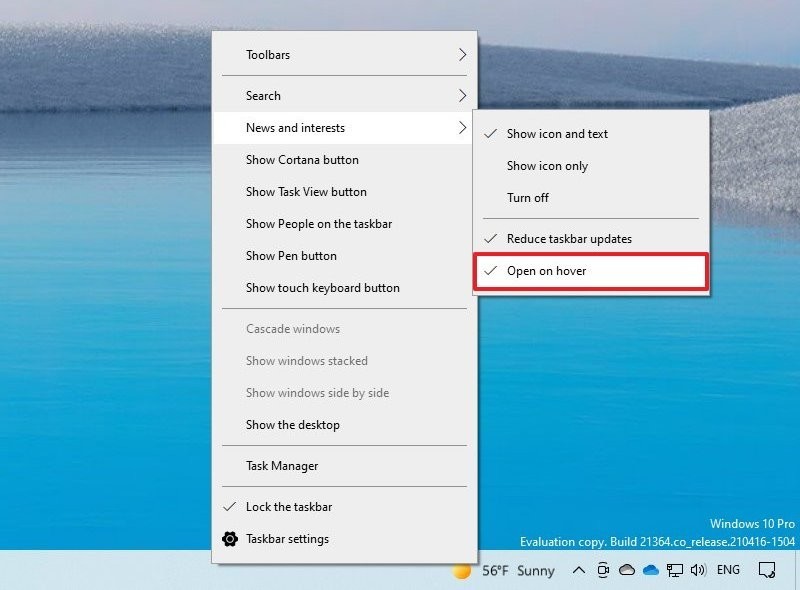
Task: Click the network tray icon
Action: [x=674, y=570]
